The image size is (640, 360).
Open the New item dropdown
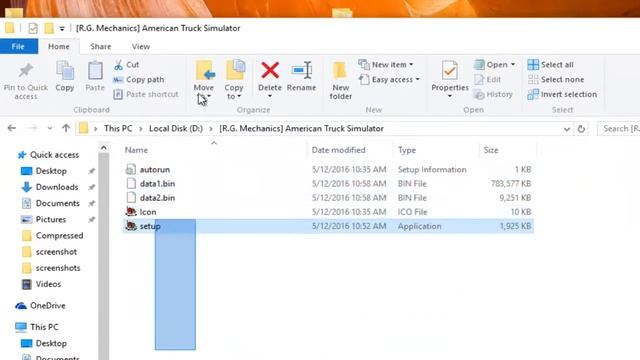pyautogui.click(x=386, y=64)
